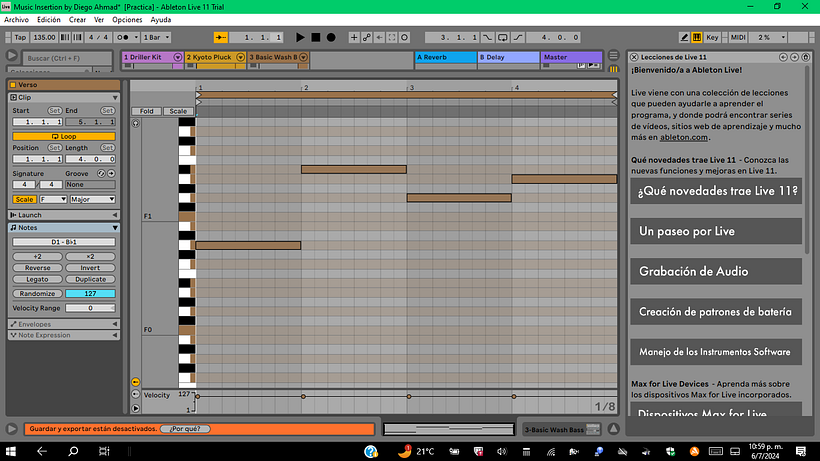The image size is (820, 461).
Task: Select the A Reverb return track
Action: (x=446, y=57)
